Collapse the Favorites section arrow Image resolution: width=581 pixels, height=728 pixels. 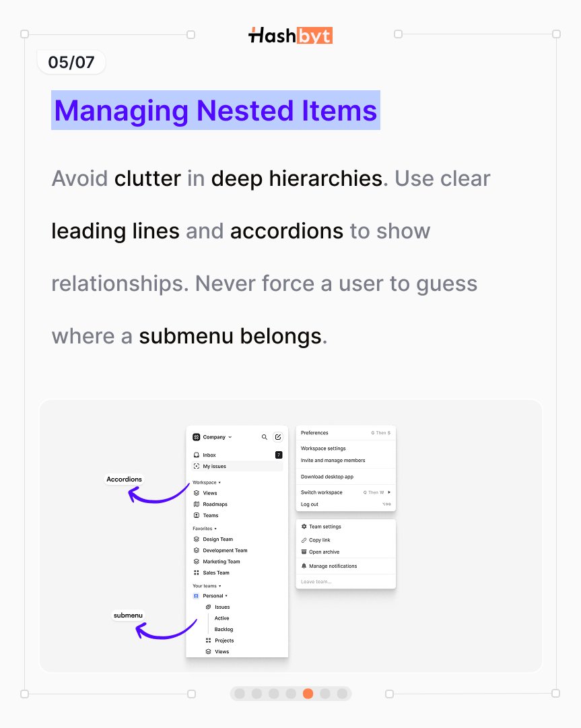click(x=215, y=529)
